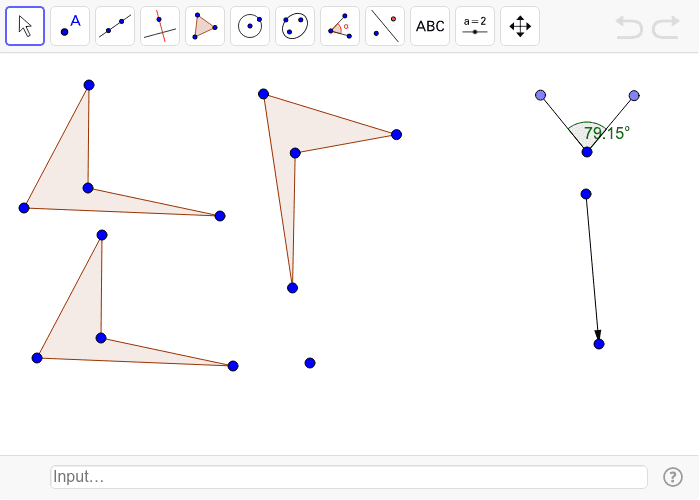The width and height of the screenshot is (700, 500).
Task: Click inner concave vertex of upper-left polygon
Action: coord(88,188)
